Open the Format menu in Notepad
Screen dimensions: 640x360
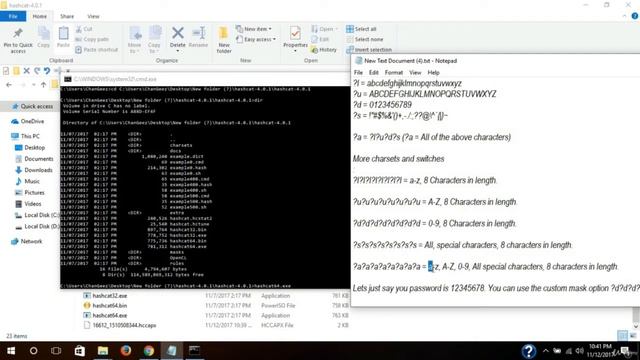(393, 72)
